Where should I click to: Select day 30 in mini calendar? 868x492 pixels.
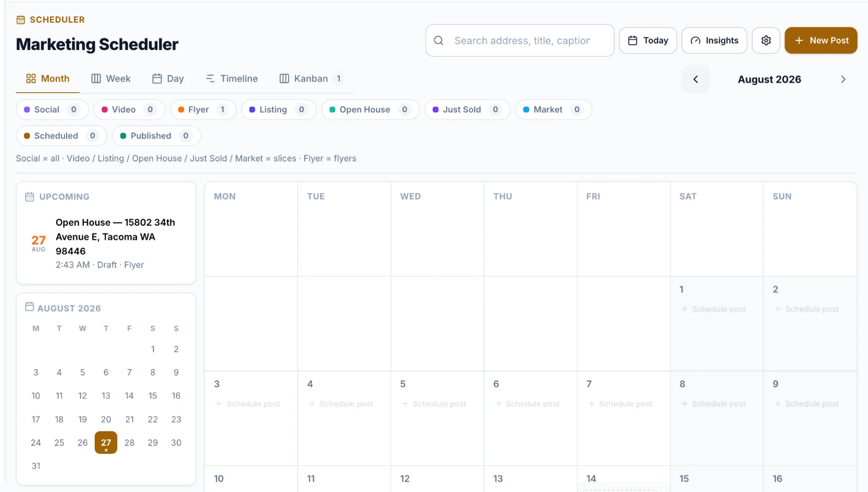176,442
